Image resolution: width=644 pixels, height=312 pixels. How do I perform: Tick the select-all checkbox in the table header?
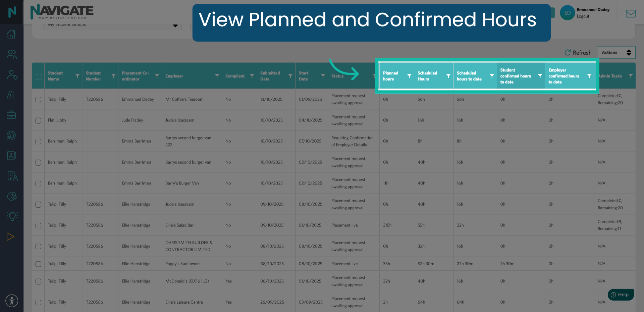(38, 76)
